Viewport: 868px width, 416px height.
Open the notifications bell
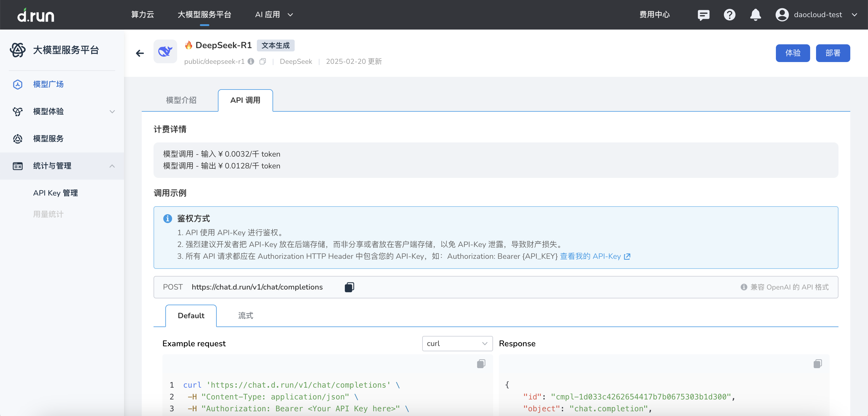756,15
